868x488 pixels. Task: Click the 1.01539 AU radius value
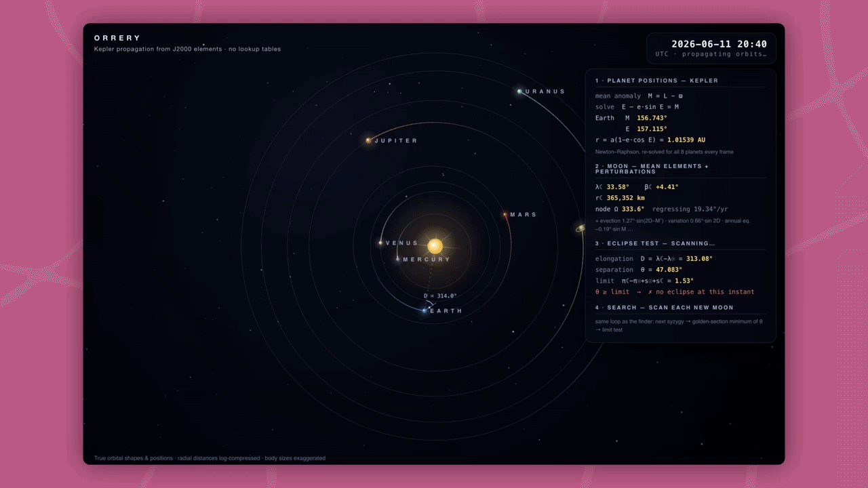point(686,140)
